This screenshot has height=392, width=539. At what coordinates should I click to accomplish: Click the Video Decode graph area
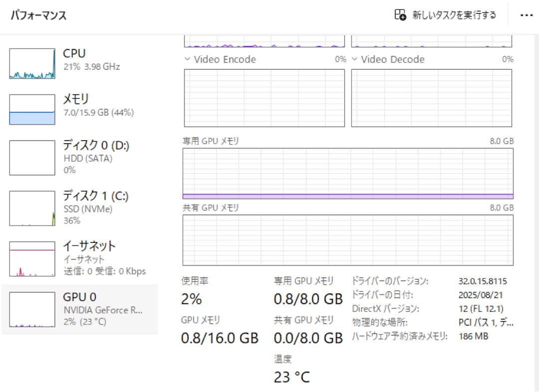(432, 98)
